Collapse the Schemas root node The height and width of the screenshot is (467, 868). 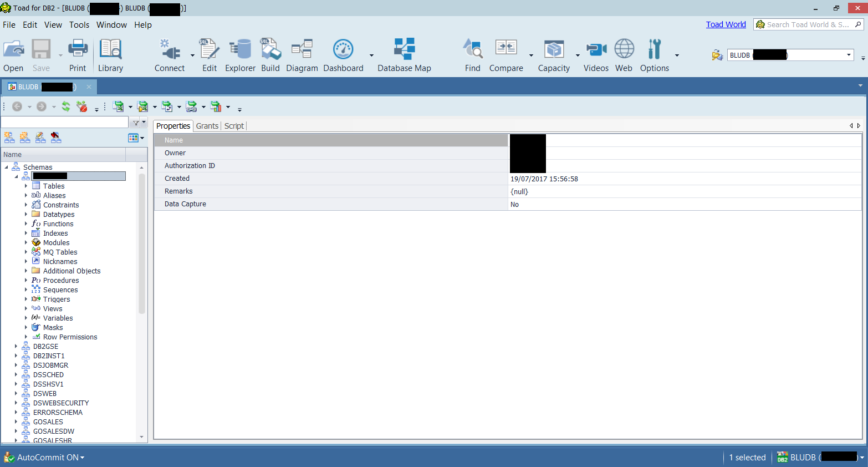coord(6,167)
